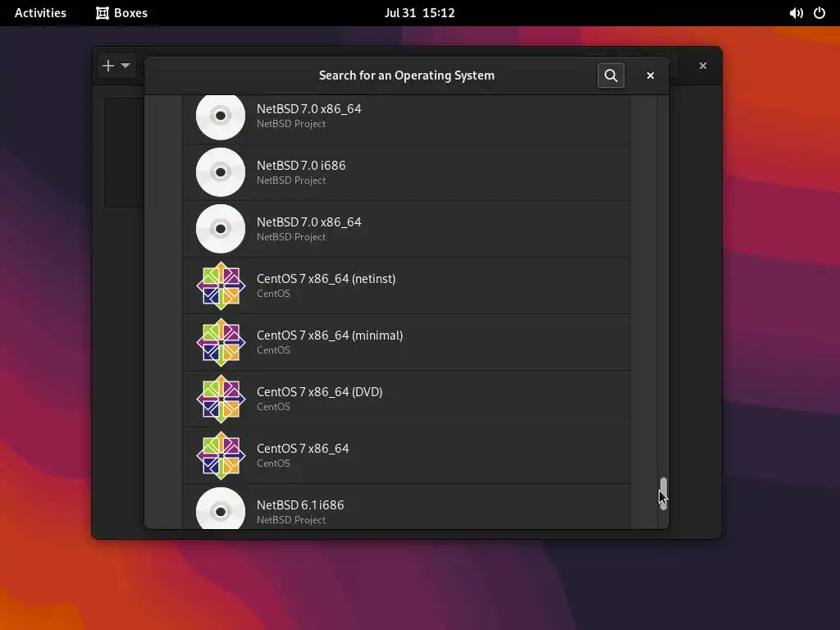Click the disc icon of NetBSD 6.1 i686
Image resolution: width=840 pixels, height=630 pixels.
pos(221,509)
